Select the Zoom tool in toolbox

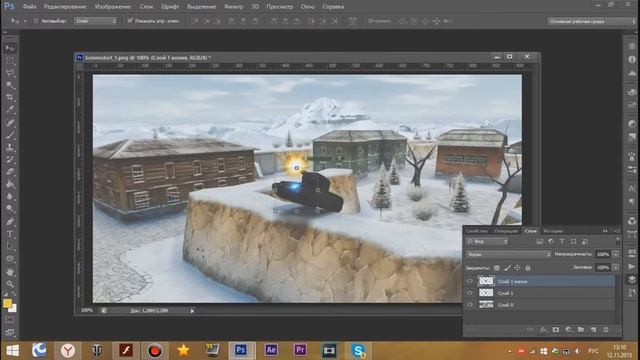pyautogui.click(x=10, y=284)
